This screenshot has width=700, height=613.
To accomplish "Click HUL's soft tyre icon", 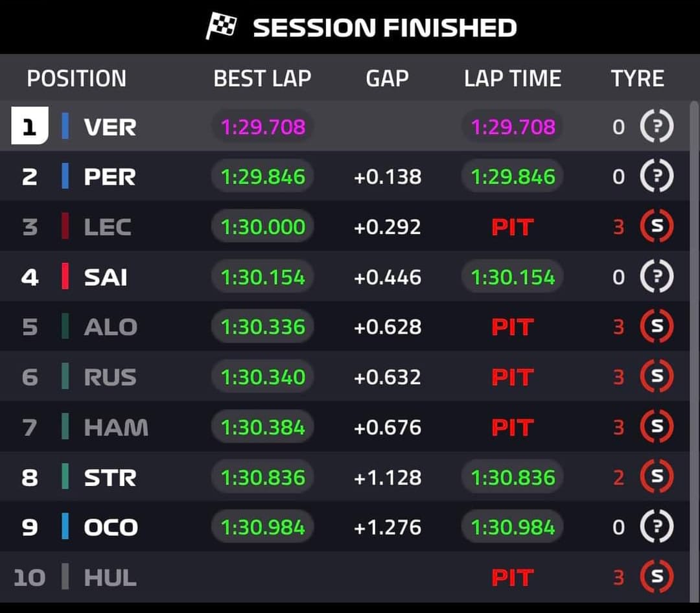I will click(x=657, y=577).
